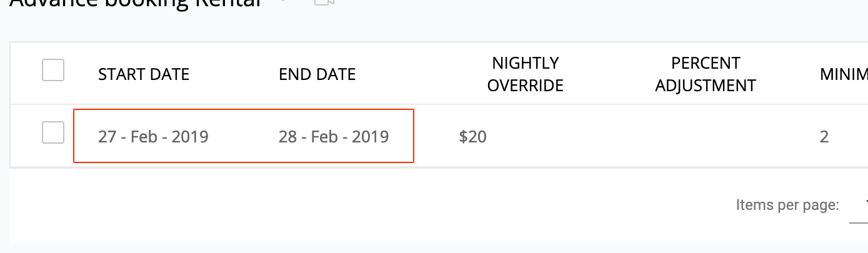Click the $20 nightly override value

(x=472, y=136)
